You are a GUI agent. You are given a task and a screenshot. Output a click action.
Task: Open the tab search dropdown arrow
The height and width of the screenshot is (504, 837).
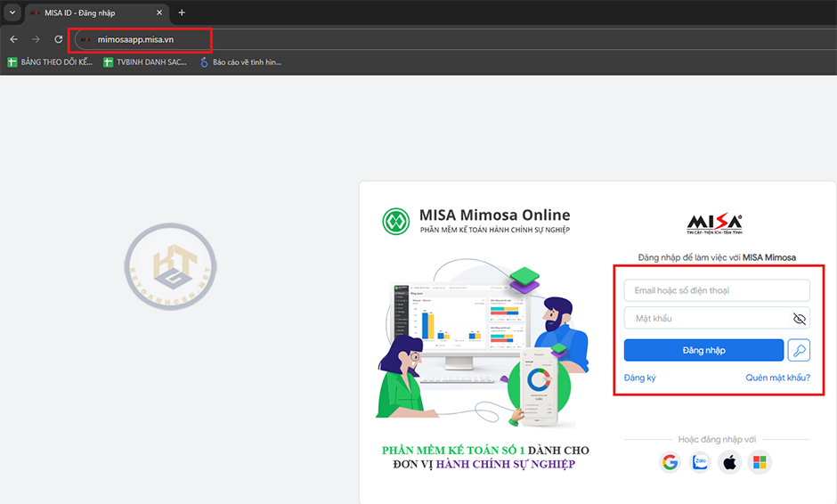click(x=12, y=12)
